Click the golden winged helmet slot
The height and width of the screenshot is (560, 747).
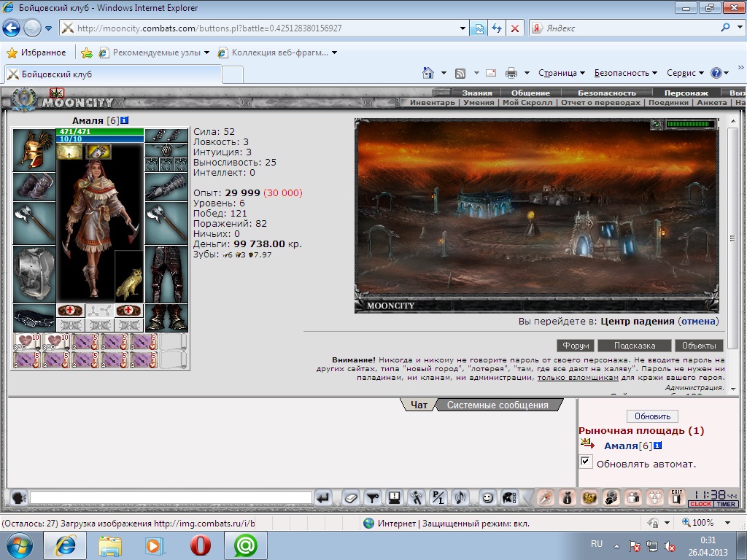pos(34,150)
